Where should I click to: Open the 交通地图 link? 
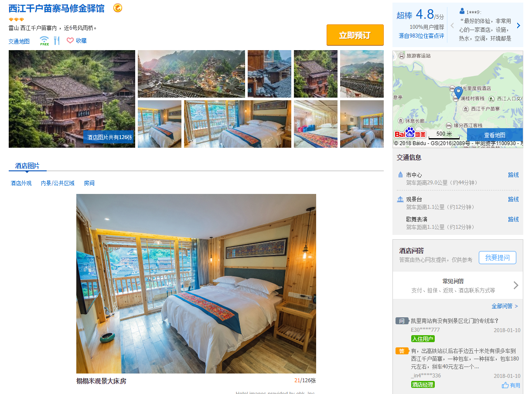tap(19, 41)
